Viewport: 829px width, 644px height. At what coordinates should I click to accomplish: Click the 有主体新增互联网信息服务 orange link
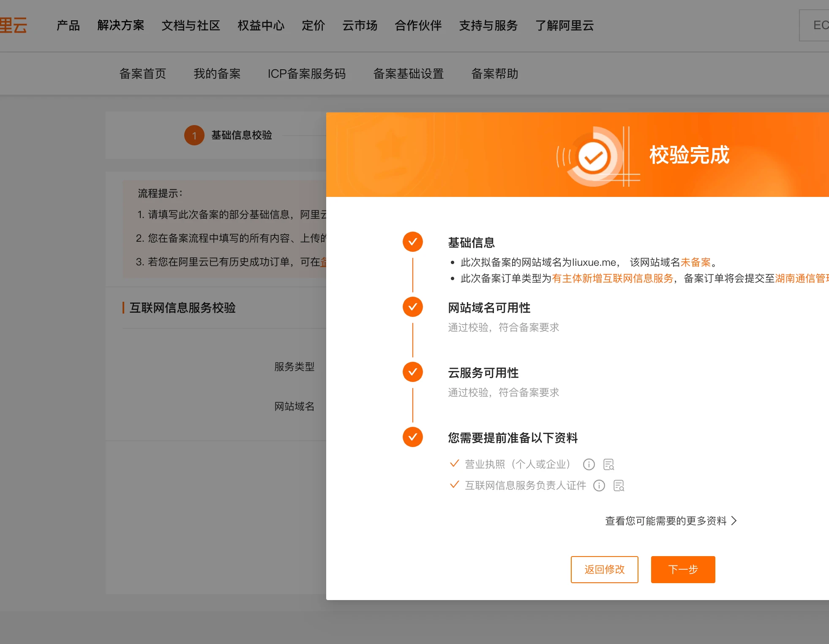point(612,278)
